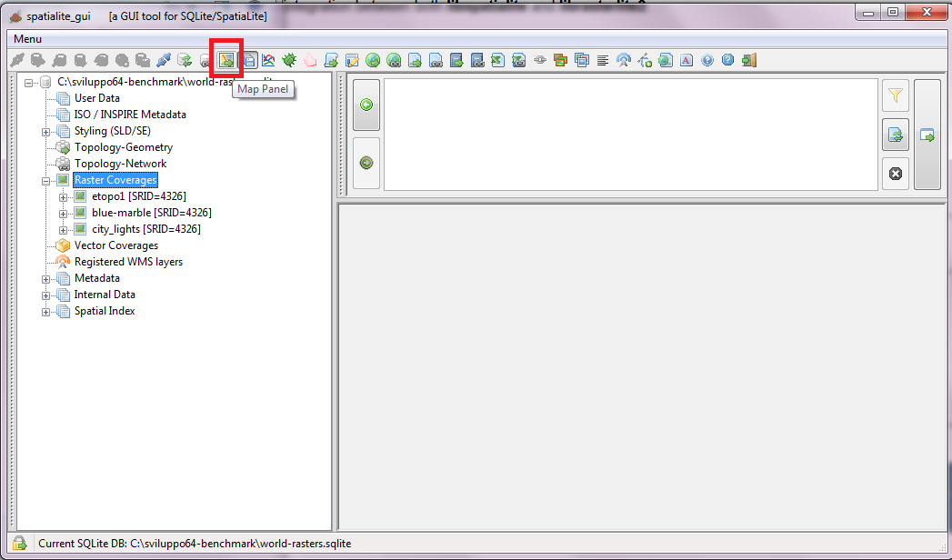Select the Raster Coverages tree item
The image size is (952, 560).
pyautogui.click(x=115, y=180)
